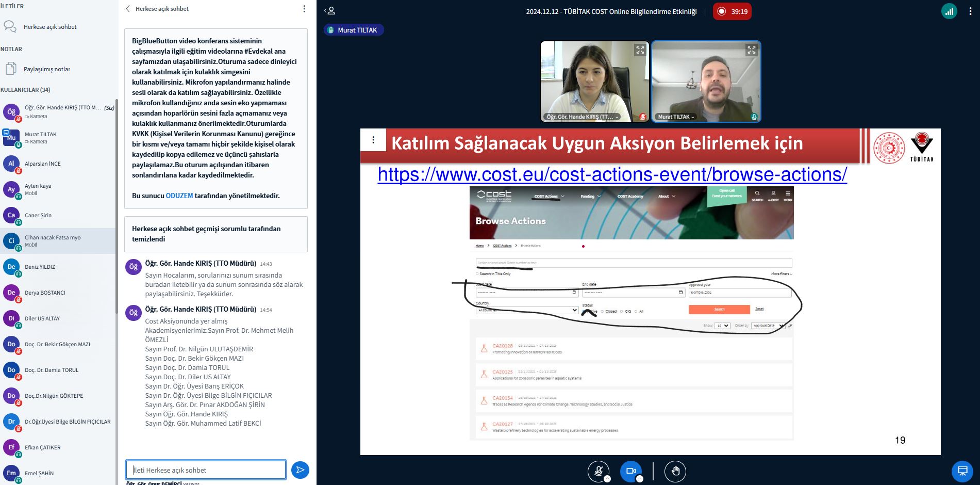Select user Deniz YILDIZ
This screenshot has width=980, height=485.
pos(58,267)
